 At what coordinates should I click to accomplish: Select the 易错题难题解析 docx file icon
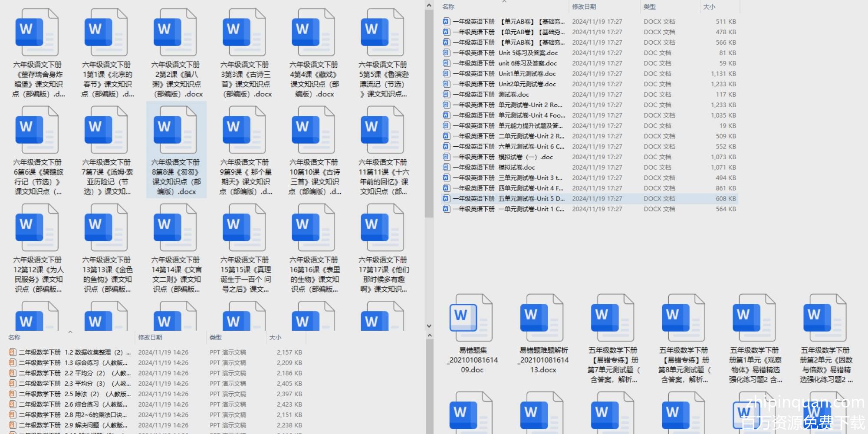(543, 318)
